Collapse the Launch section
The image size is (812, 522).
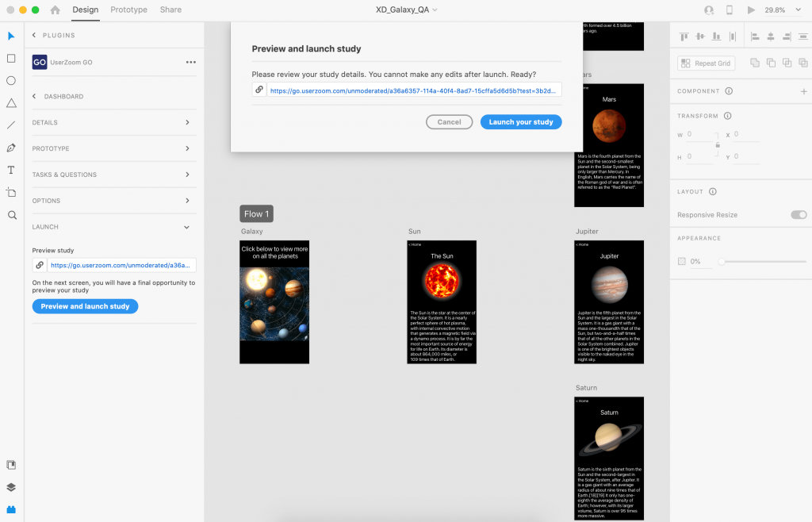[114, 227]
